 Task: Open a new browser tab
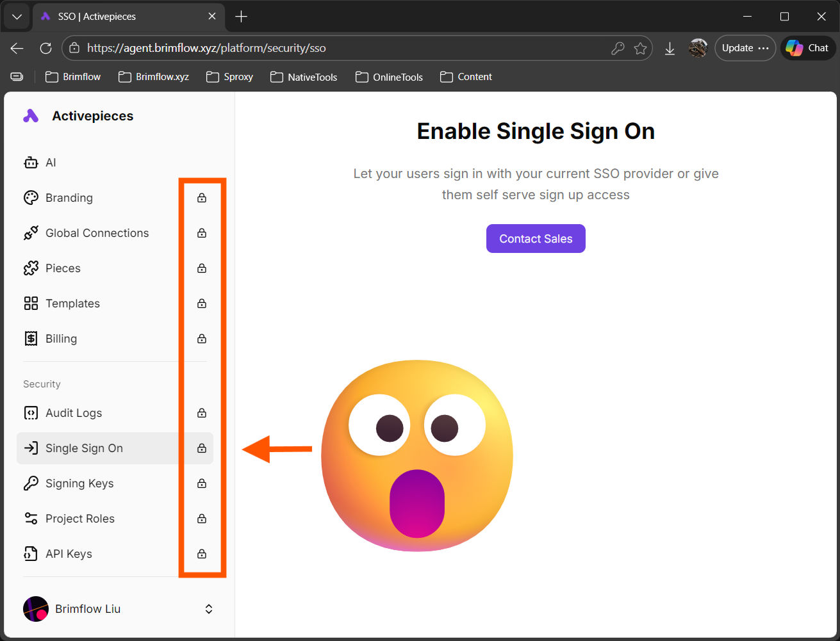click(241, 17)
